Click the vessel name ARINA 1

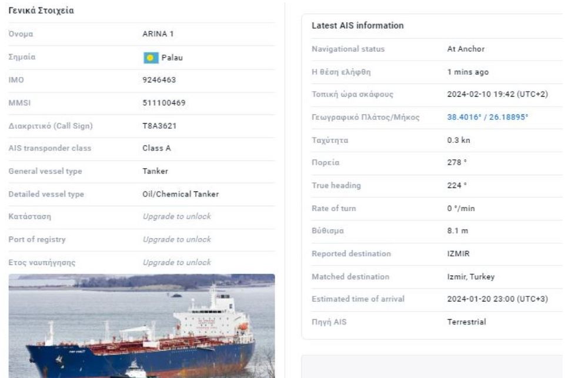(x=158, y=34)
